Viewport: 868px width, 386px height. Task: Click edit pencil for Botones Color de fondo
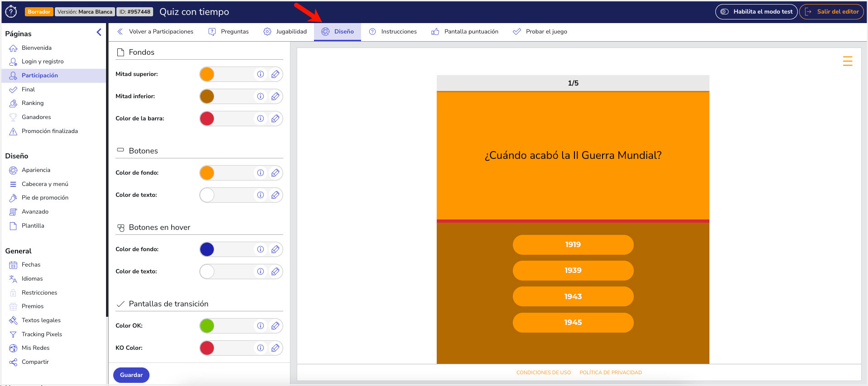tap(275, 173)
